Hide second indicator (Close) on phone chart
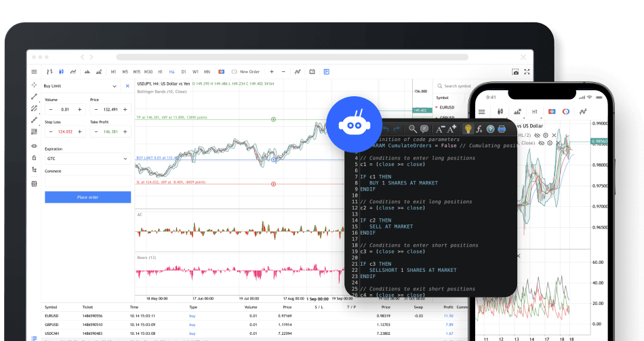This screenshot has height=341, width=644. [542, 143]
